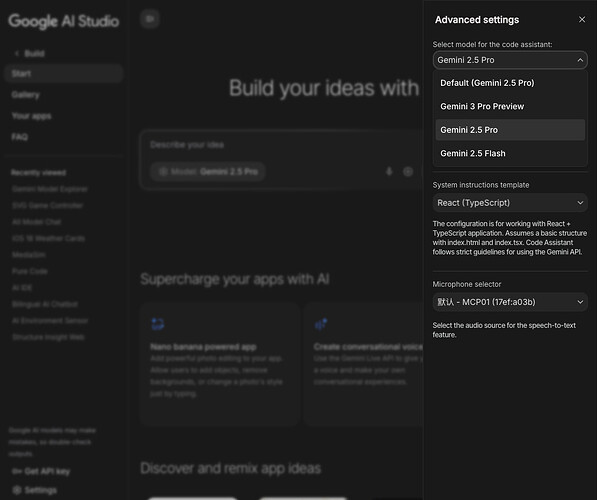Image resolution: width=597 pixels, height=500 pixels.
Task: Open the Start page
Action: (x=64, y=74)
